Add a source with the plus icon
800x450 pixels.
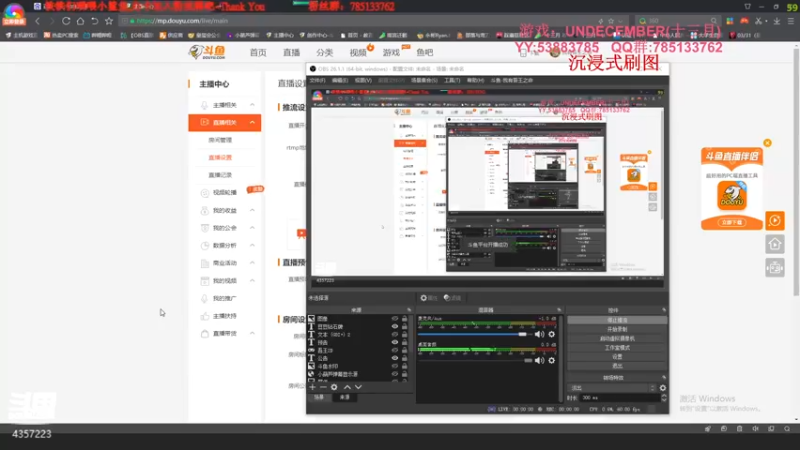click(x=312, y=387)
